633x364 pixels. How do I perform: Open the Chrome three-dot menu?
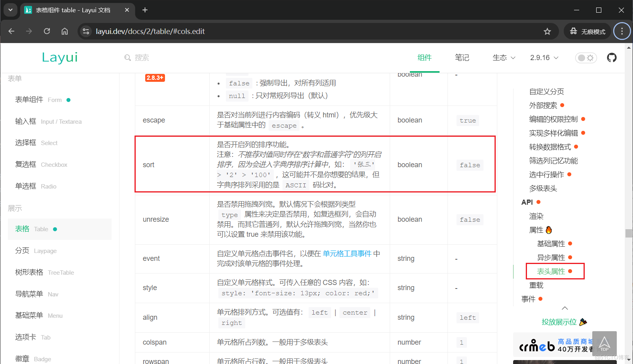point(622,31)
